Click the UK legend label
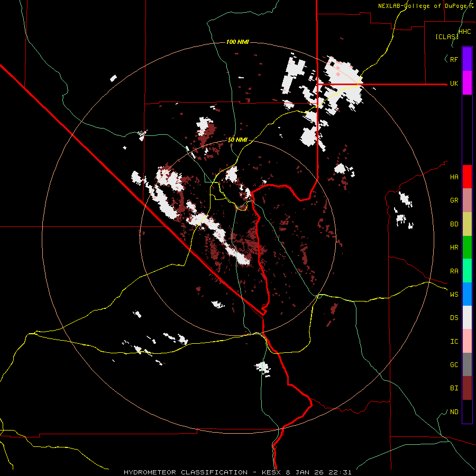This screenshot has width=476, height=476. pyautogui.click(x=454, y=83)
